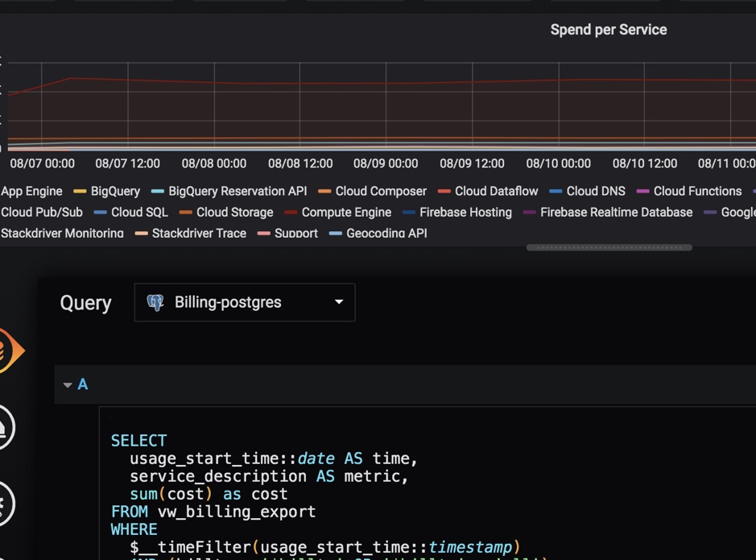Toggle the BigQuery series in legend
The image size is (756, 560).
[115, 192]
